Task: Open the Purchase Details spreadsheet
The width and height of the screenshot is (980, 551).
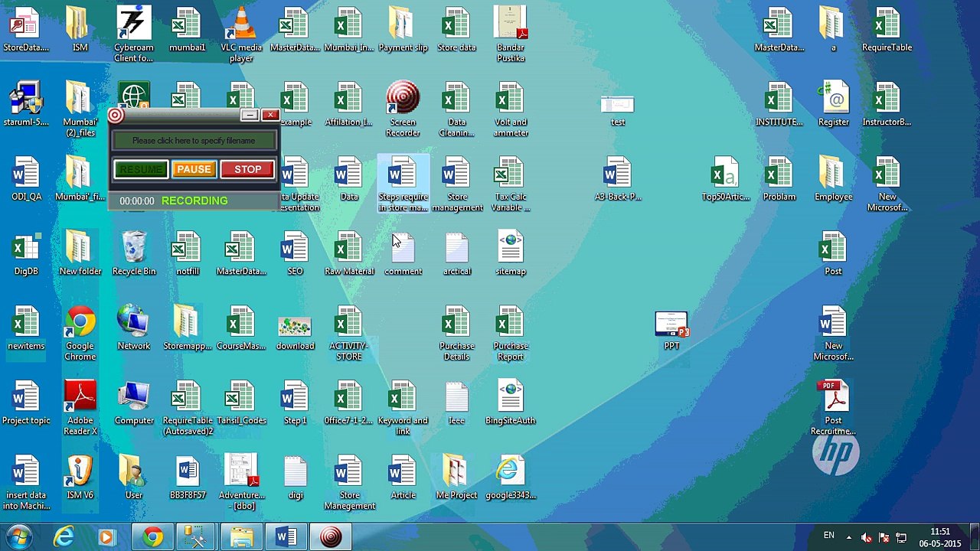Action: coord(456,334)
